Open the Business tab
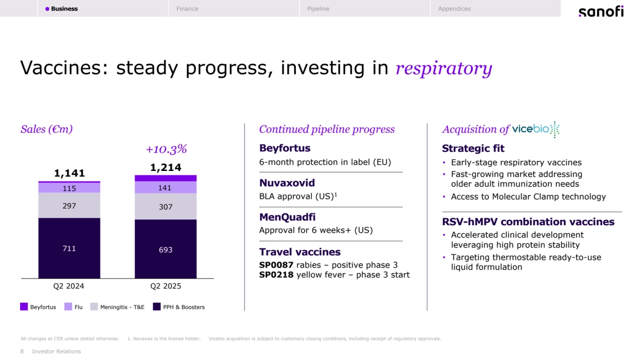The image size is (644, 362). 103,9
